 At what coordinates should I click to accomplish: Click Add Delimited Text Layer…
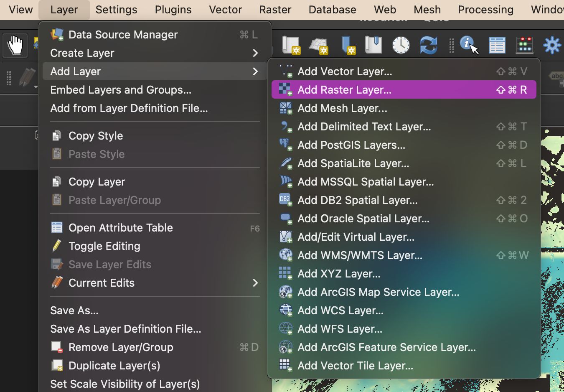(404, 127)
